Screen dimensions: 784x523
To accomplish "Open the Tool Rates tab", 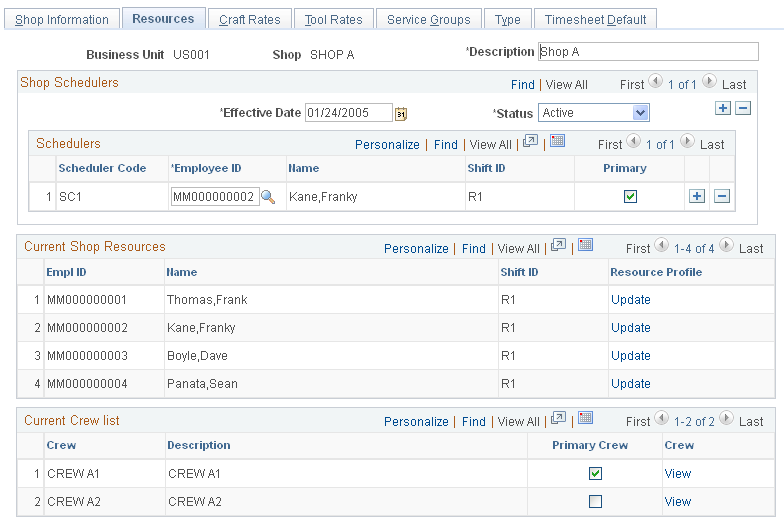I will 334,20.
